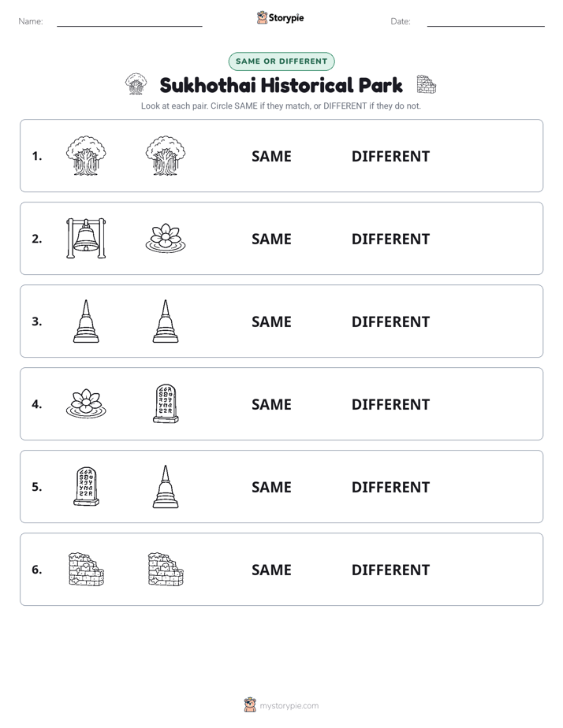The width and height of the screenshot is (563, 728).
Task: Choose DIFFERENT for pair 4
Action: coord(390,404)
